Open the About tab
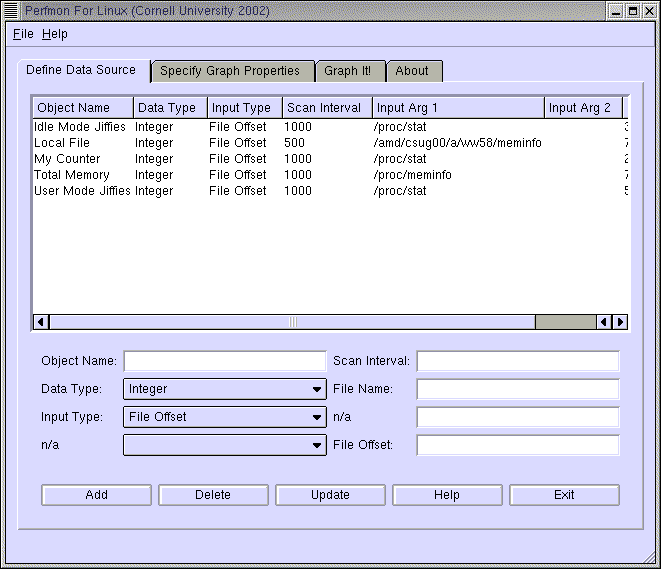Viewport: 661px width, 569px height. point(411,71)
